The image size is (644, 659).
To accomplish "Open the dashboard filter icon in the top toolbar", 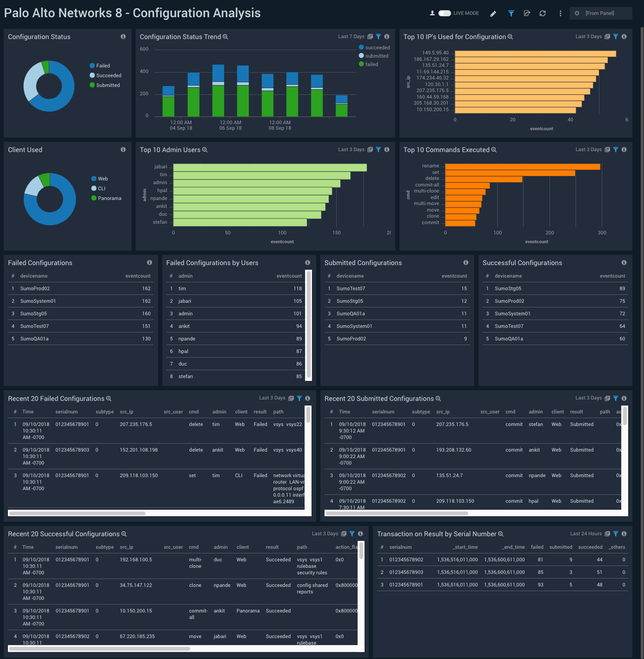I will coord(511,13).
